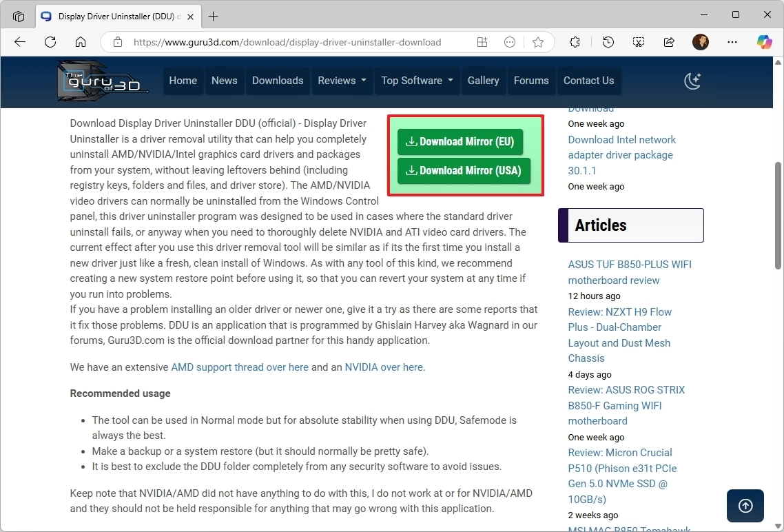Toggle dark mode moon icon
This screenshot has height=532, width=784.
pyautogui.click(x=692, y=81)
